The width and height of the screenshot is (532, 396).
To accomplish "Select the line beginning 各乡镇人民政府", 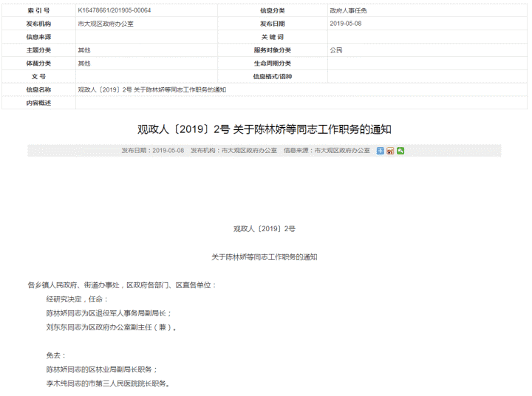I will [x=122, y=285].
